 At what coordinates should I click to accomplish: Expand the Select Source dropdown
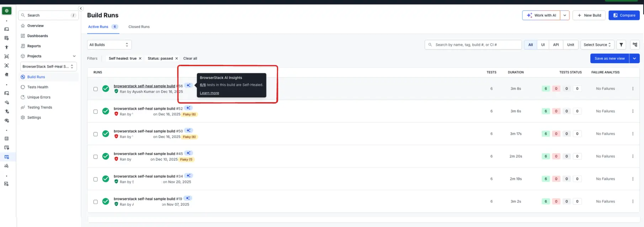coord(597,45)
